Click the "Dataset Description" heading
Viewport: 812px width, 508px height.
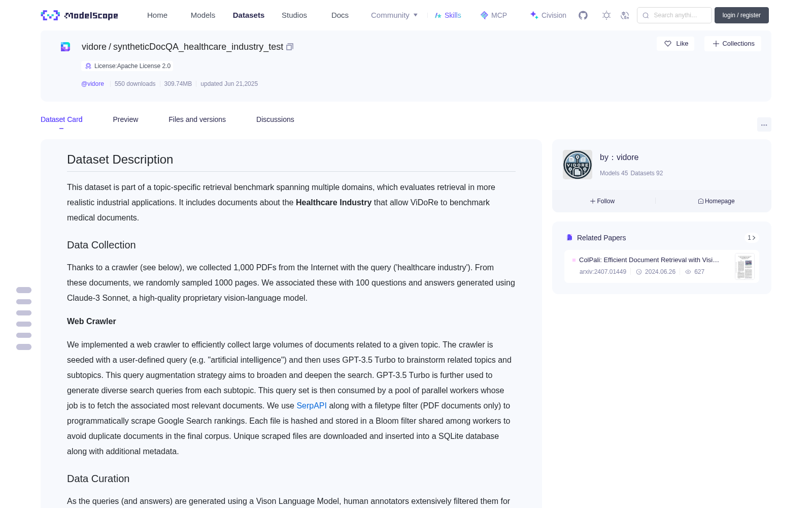[120, 160]
